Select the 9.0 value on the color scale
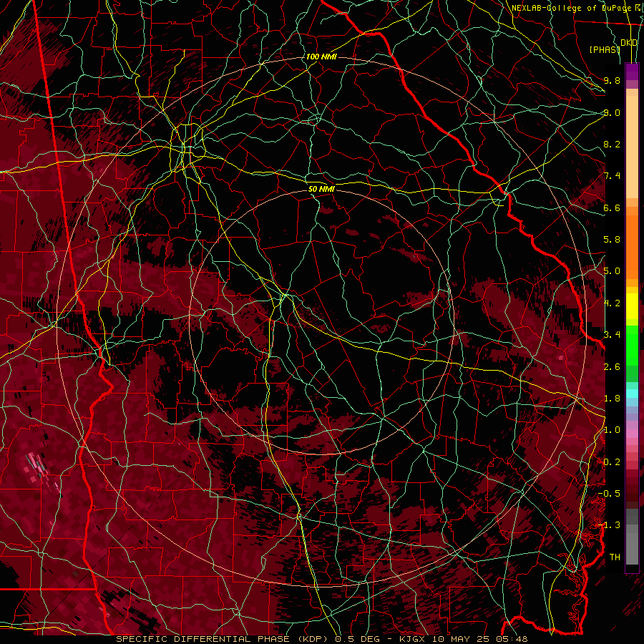This screenshot has height=644, width=644. tap(612, 112)
